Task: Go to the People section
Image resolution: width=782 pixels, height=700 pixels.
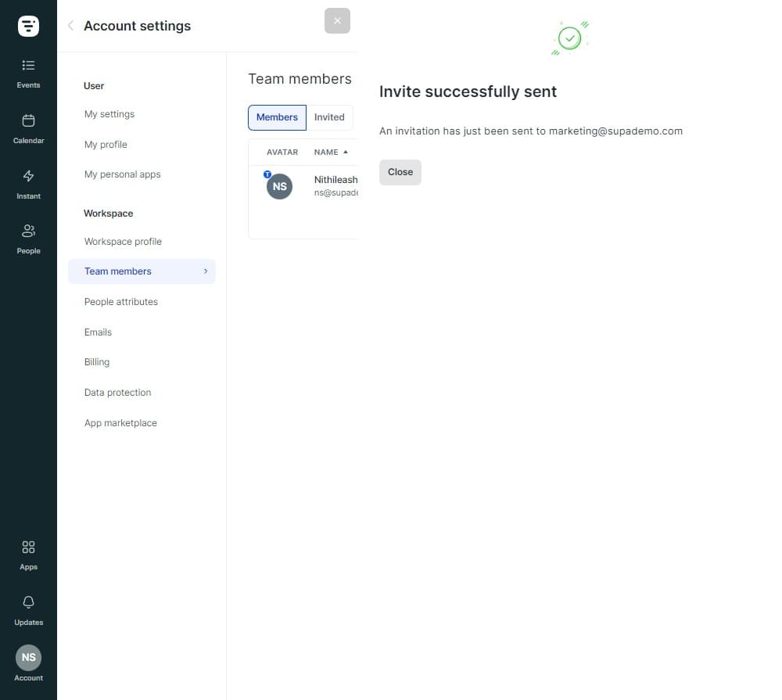Action: (x=28, y=239)
